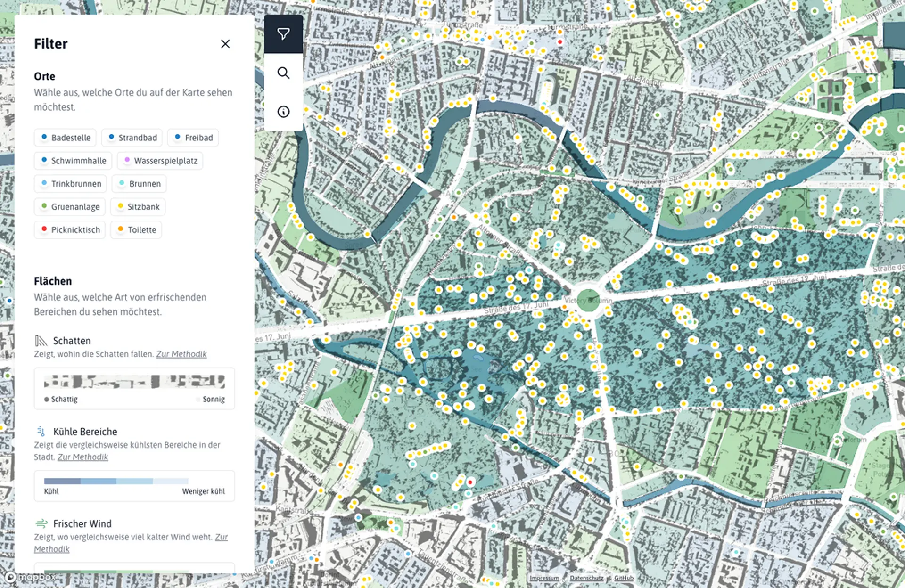The width and height of the screenshot is (905, 588).
Task: Select the Frischer Wind layer heading
Action: point(82,523)
